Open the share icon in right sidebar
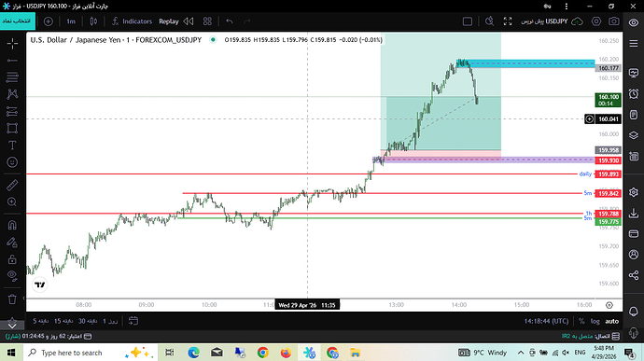 (x=634, y=275)
